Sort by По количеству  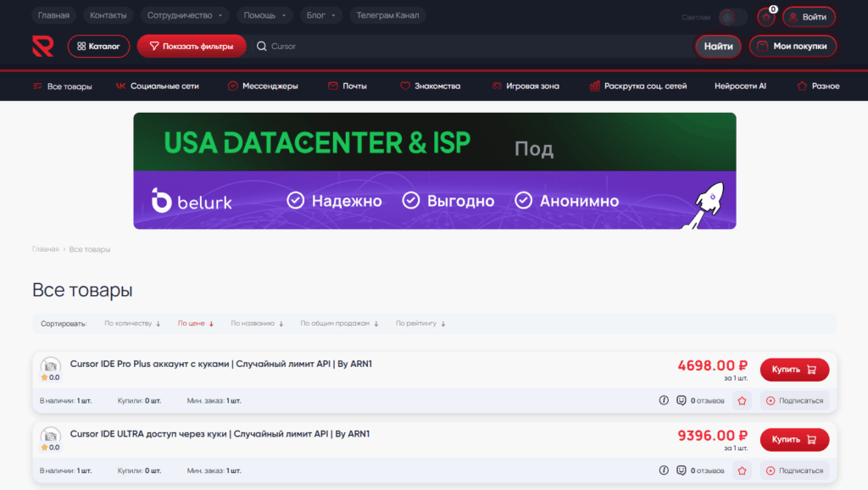[132, 323]
